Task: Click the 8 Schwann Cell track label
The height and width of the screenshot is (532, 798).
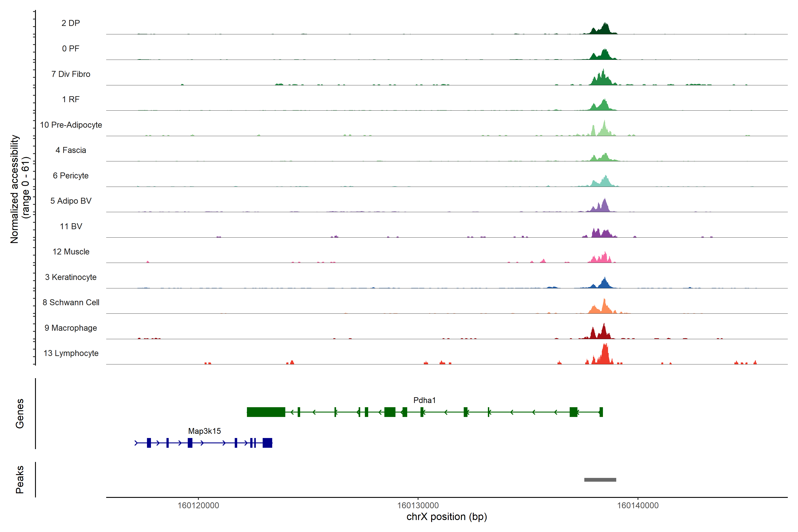Action: (71, 302)
